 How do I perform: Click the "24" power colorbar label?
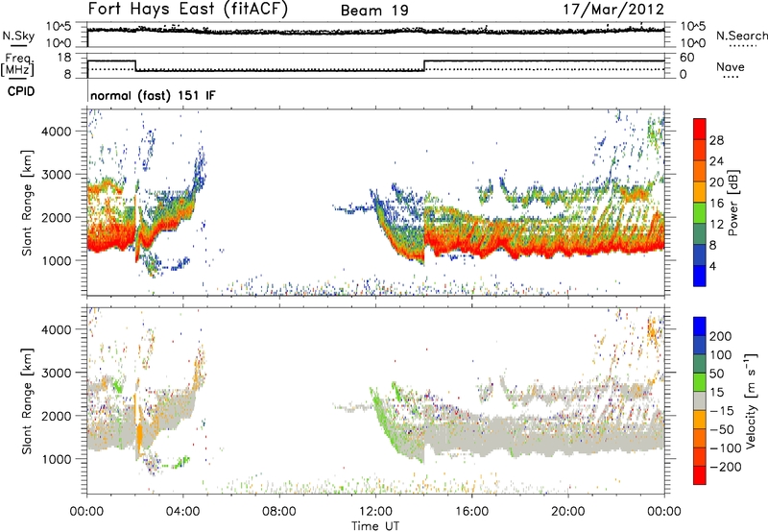(716, 161)
